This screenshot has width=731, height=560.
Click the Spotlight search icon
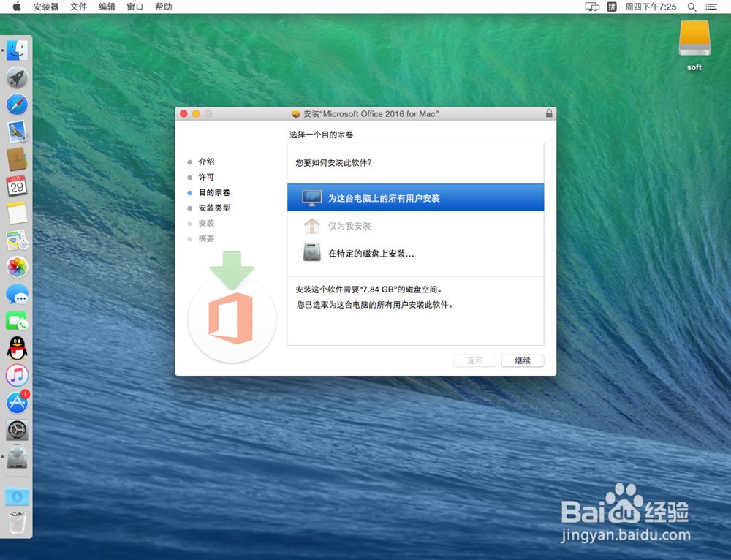(x=692, y=7)
